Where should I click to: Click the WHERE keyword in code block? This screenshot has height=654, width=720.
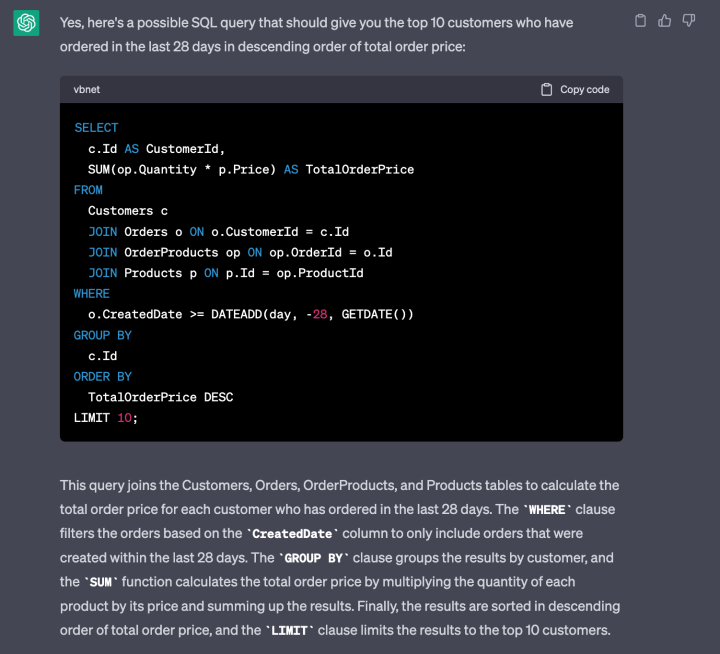(x=91, y=293)
